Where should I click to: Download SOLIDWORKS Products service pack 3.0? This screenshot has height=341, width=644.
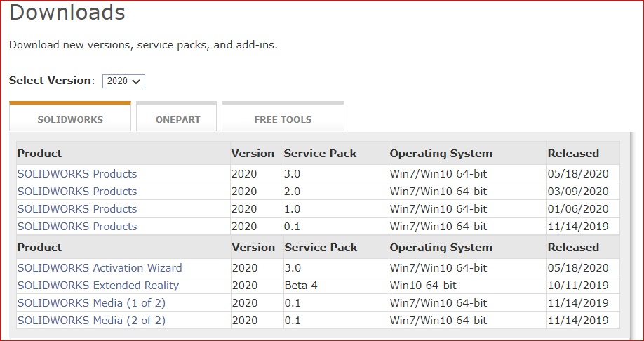click(76, 174)
